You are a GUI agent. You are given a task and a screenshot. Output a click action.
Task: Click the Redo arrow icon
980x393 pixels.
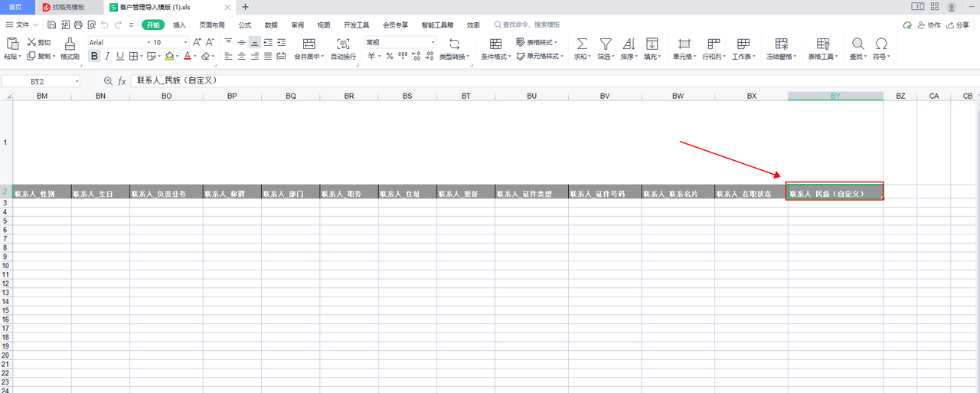point(118,25)
